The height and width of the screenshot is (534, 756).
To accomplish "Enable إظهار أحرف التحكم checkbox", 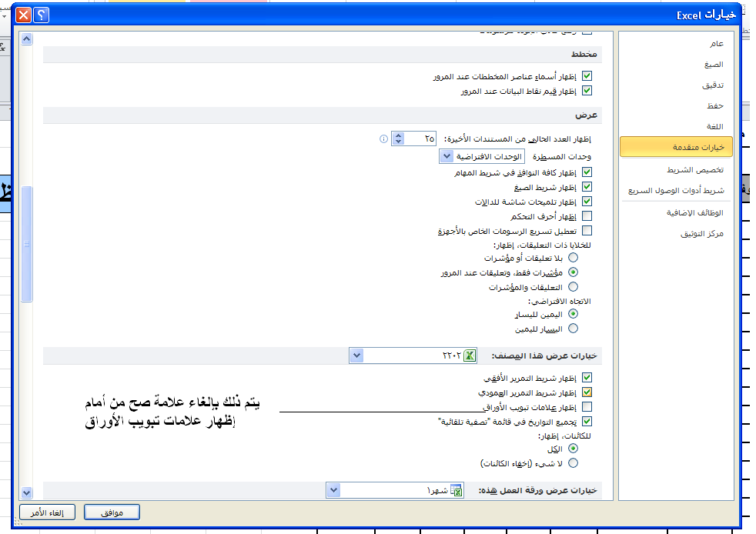I will [x=587, y=216].
